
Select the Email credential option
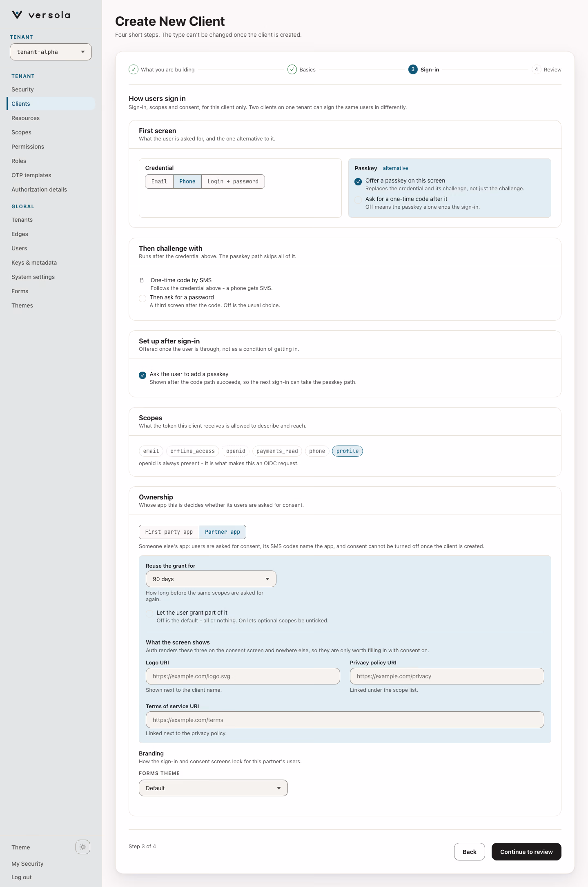[x=159, y=182]
